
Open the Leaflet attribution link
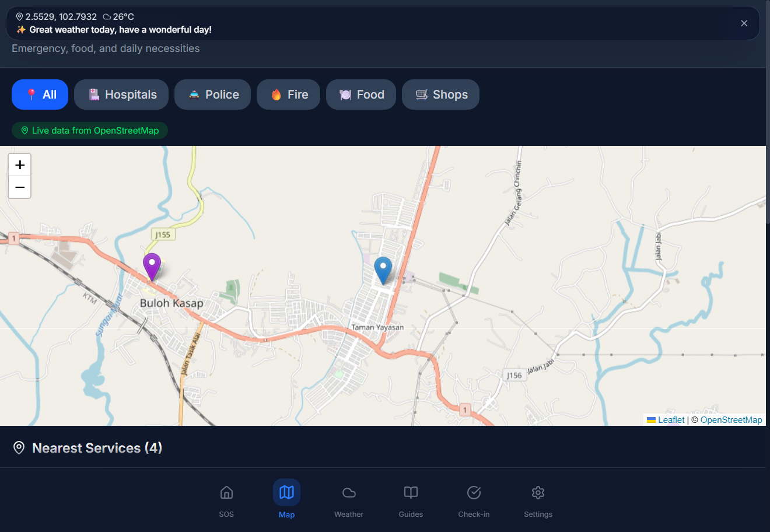point(671,420)
